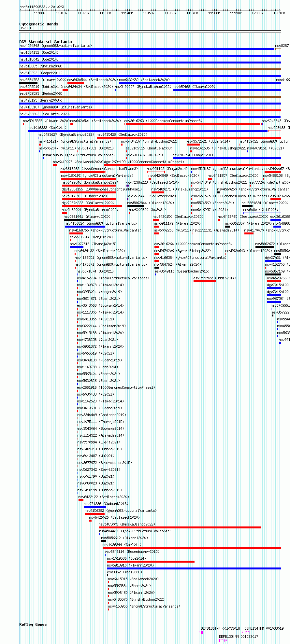Screen dimensions: 290x644
Task: Click nsv4160192 gnomAD label
Action: (x=97, y=175)
